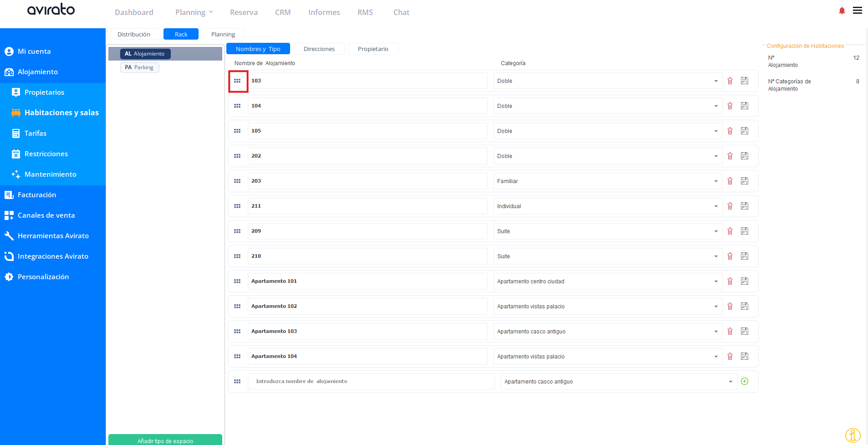This screenshot has width=868, height=445.
Task: Click the help info icon at bottom right
Action: pyautogui.click(x=853, y=435)
